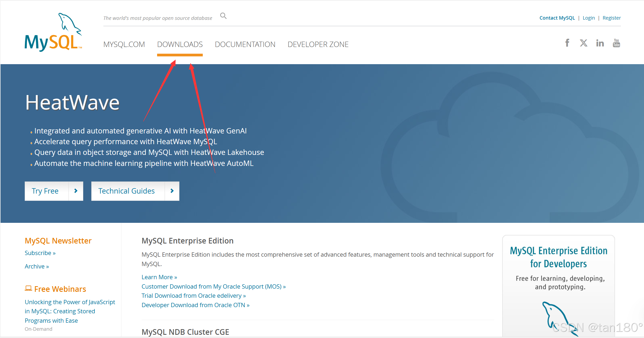Open the DOCUMENTATION nav tab

pos(245,44)
